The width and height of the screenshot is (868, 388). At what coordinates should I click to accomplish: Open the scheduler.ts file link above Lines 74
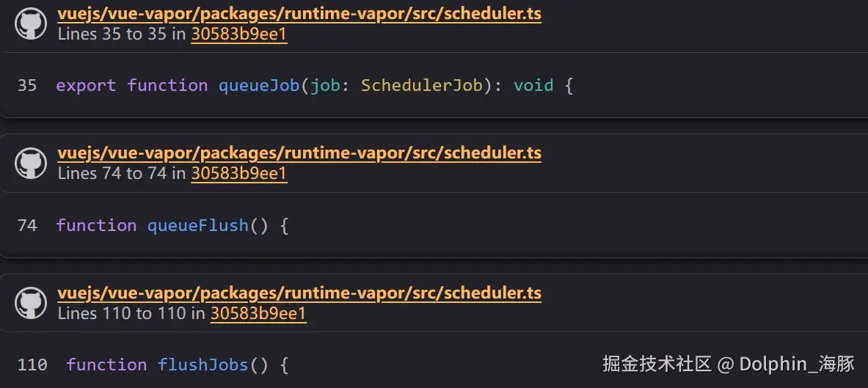[x=299, y=153]
